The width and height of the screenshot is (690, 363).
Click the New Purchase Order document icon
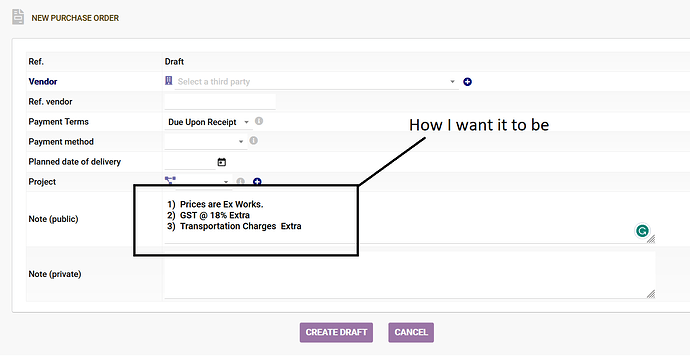point(18,17)
